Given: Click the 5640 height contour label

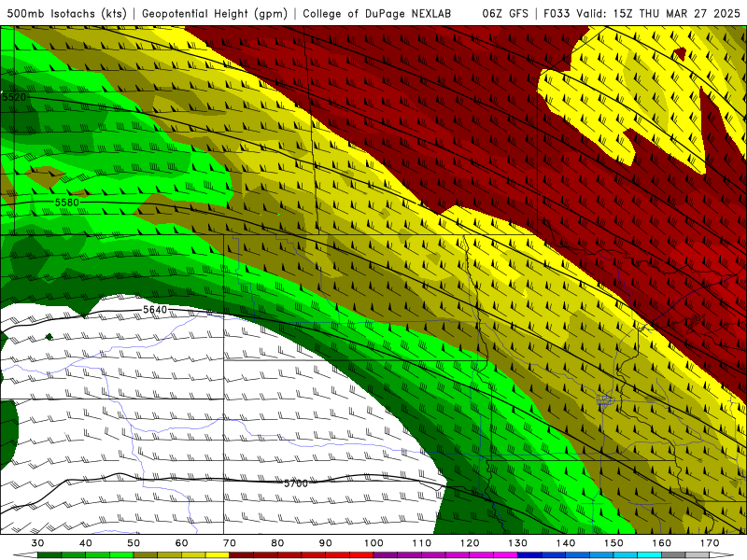Looking at the screenshot, I should pyautogui.click(x=155, y=310).
